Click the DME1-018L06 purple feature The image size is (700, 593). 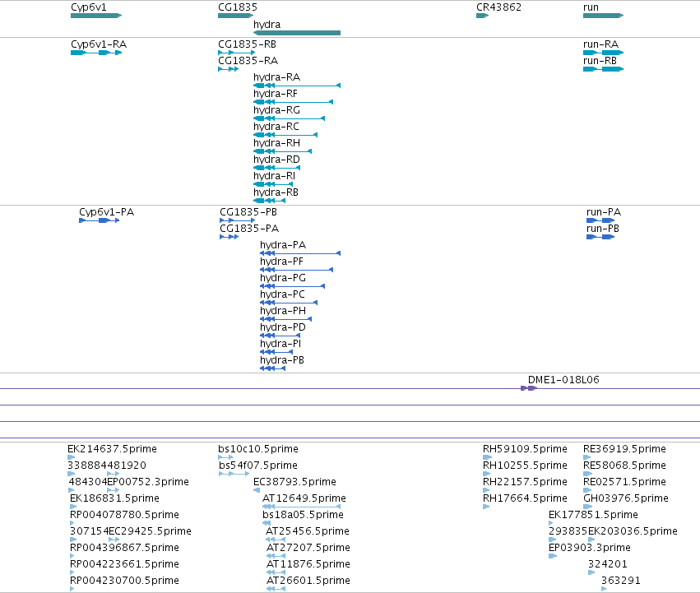[529, 388]
